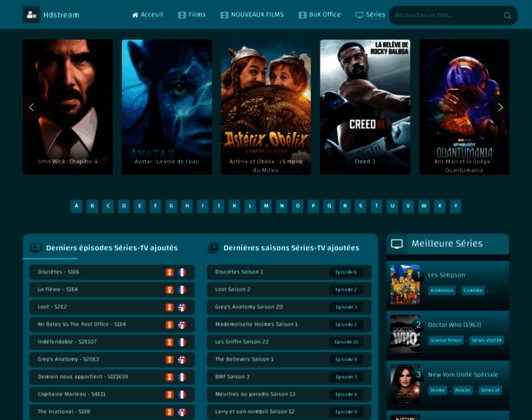
Task: Click icon beside Derniers épisodes heading
Action: pyautogui.click(x=36, y=248)
